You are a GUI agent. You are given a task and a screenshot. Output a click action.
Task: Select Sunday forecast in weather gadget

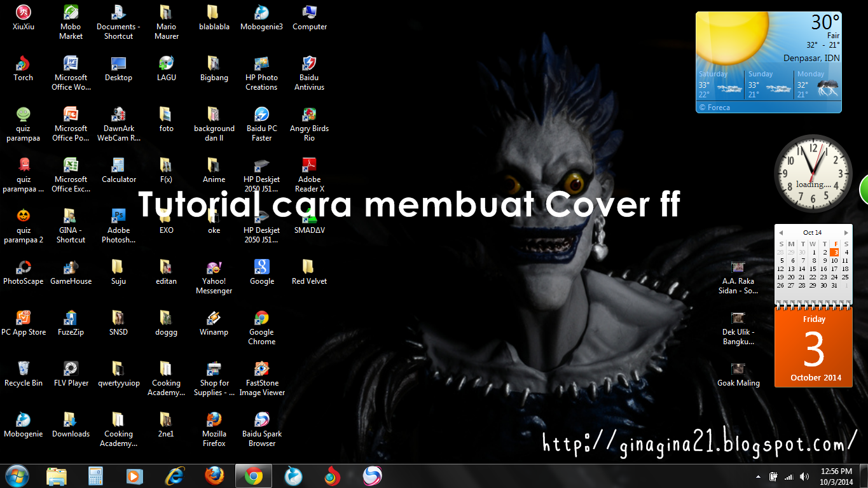click(x=769, y=84)
